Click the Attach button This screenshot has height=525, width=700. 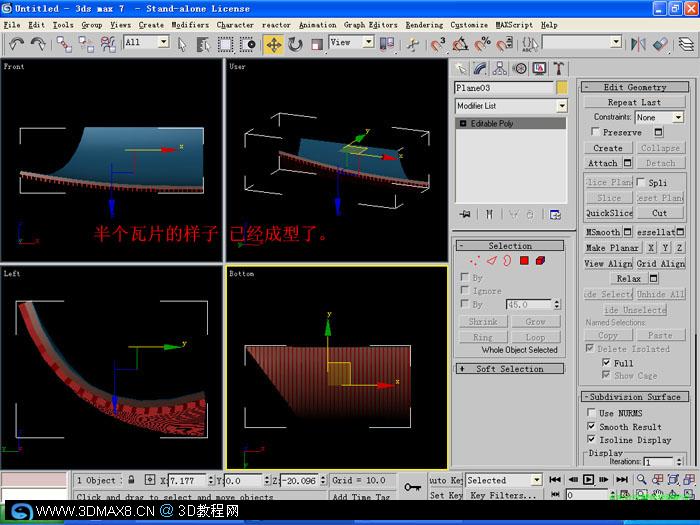(603, 163)
